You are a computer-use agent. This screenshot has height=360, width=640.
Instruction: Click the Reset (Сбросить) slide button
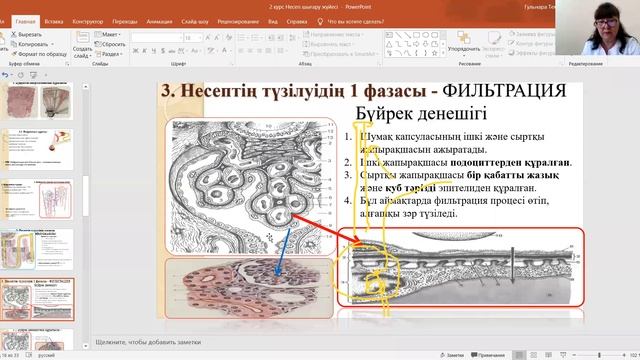click(110, 44)
